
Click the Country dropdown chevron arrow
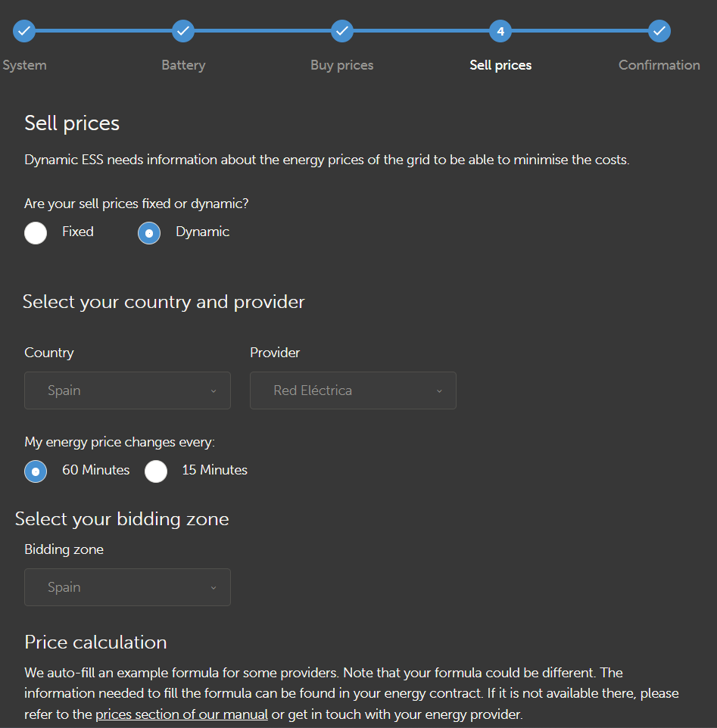click(x=214, y=391)
